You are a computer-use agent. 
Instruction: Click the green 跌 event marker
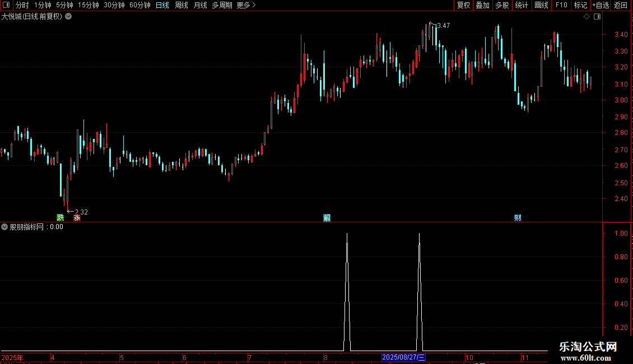(60, 217)
